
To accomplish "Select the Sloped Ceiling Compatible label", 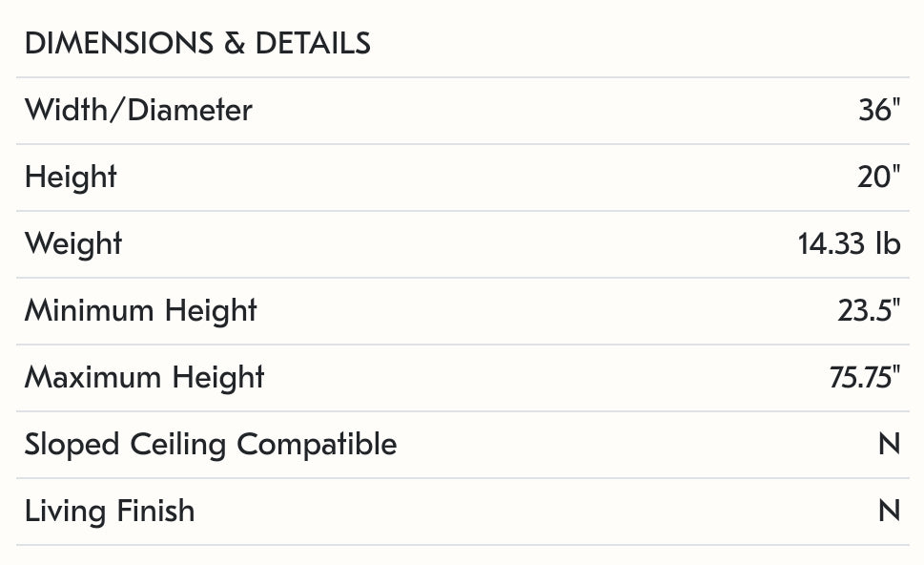I will [x=211, y=445].
